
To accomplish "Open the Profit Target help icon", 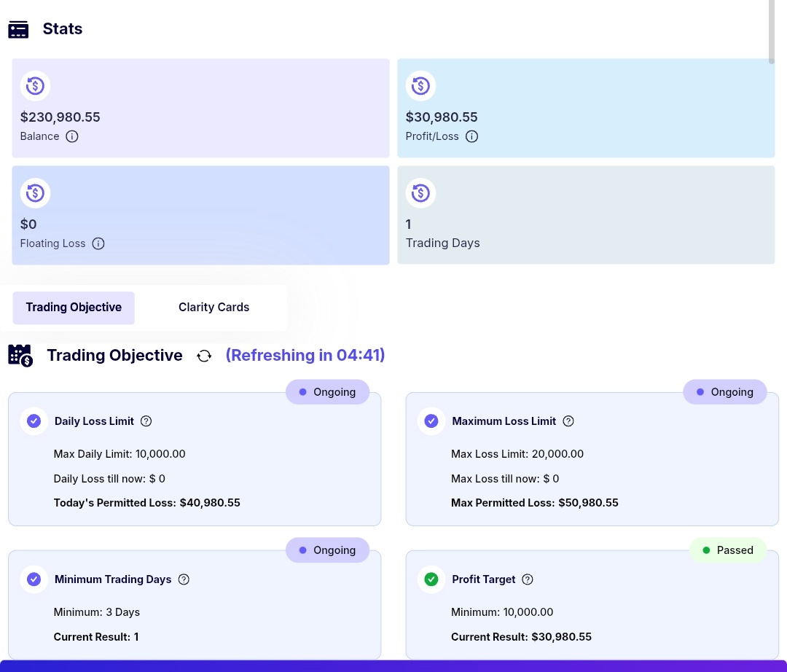I will click(x=528, y=579).
